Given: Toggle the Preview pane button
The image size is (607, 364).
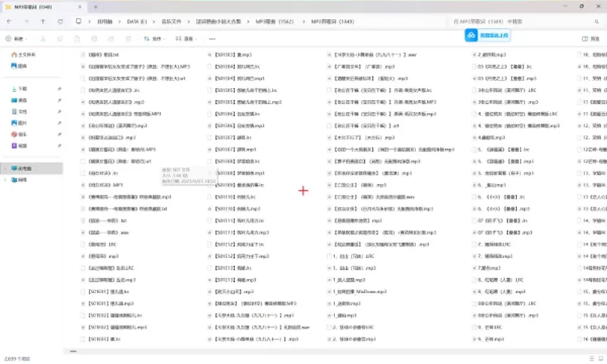Looking at the screenshot, I should [x=591, y=39].
